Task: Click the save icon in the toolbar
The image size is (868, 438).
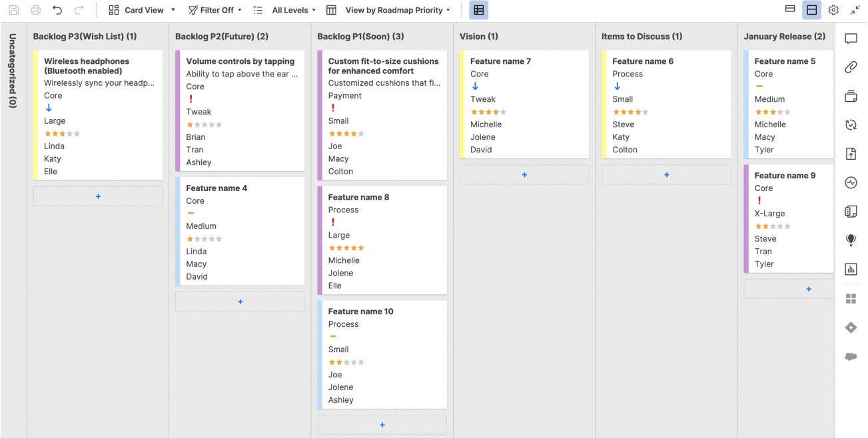Action: point(14,10)
